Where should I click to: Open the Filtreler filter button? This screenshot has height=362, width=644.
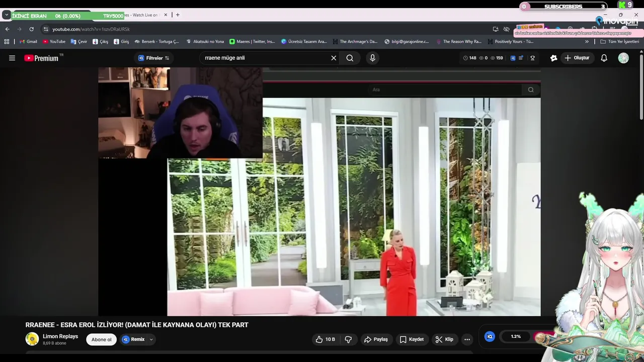(154, 58)
